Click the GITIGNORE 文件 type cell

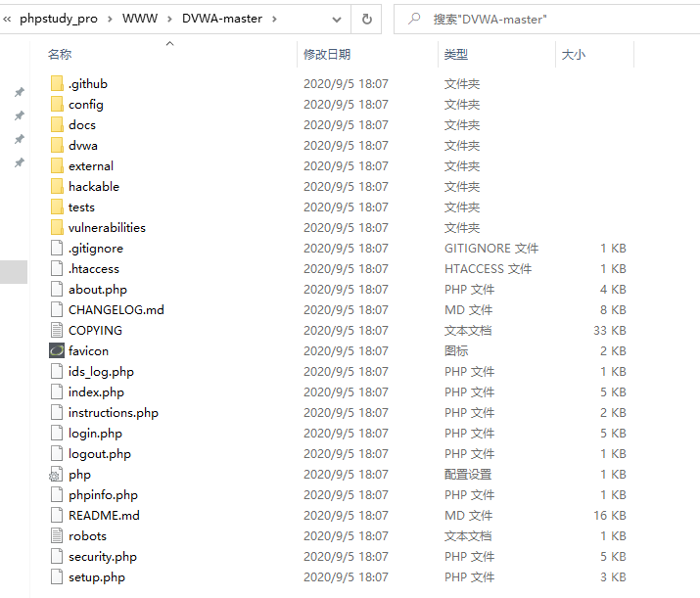491,249
